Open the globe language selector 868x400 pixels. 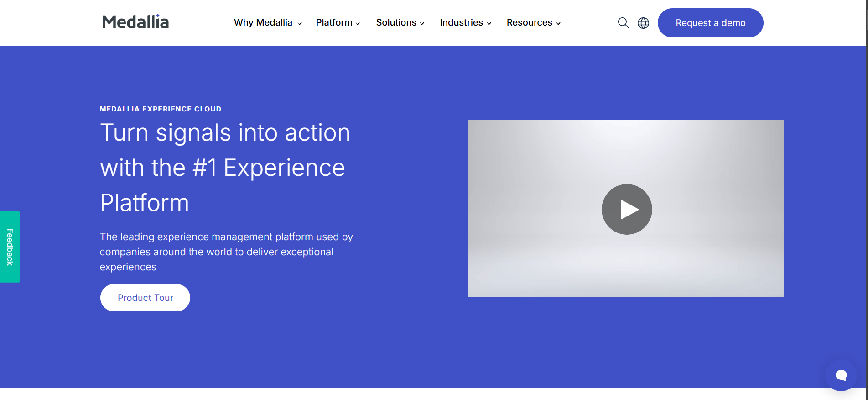click(643, 23)
